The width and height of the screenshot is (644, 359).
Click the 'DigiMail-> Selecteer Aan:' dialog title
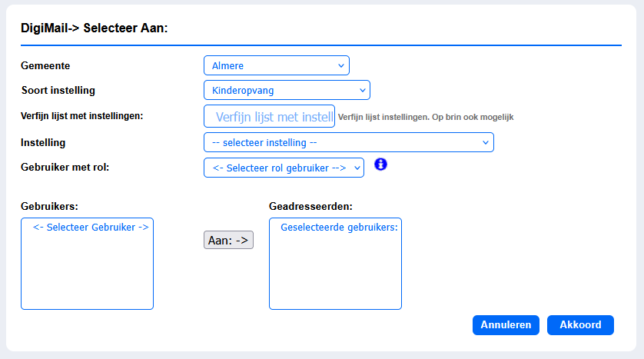[94, 28]
